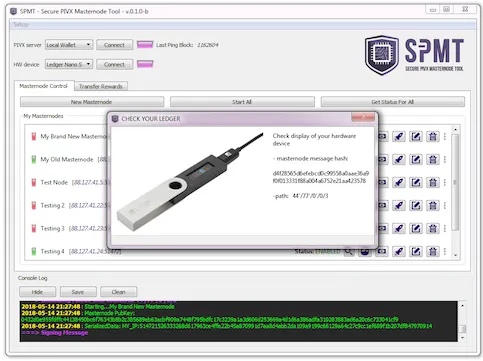Click green status LED of Testing 4
Image resolution: width=483 pixels, height=361 pixels.
click(34, 251)
